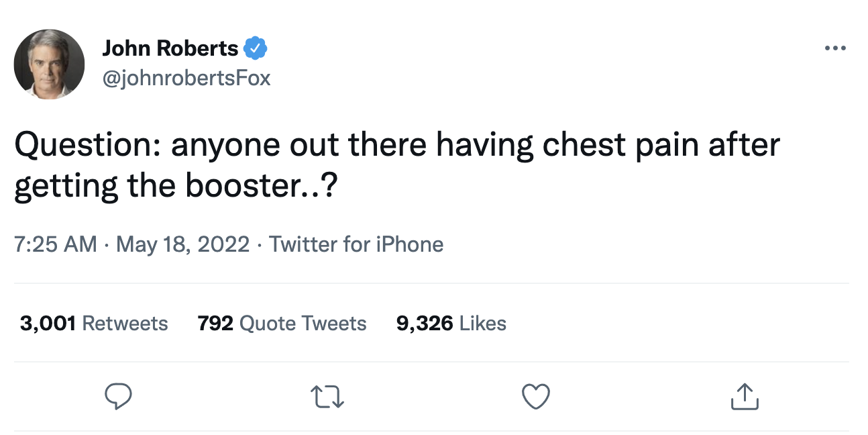Like the tweet with the heart icon
This screenshot has height=435, width=868.
click(536, 396)
